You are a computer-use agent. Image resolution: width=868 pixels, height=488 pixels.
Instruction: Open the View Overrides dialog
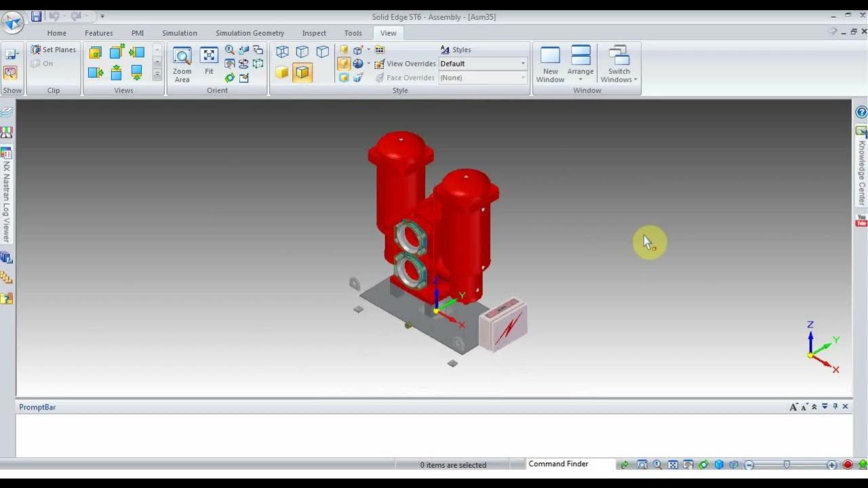coord(405,64)
